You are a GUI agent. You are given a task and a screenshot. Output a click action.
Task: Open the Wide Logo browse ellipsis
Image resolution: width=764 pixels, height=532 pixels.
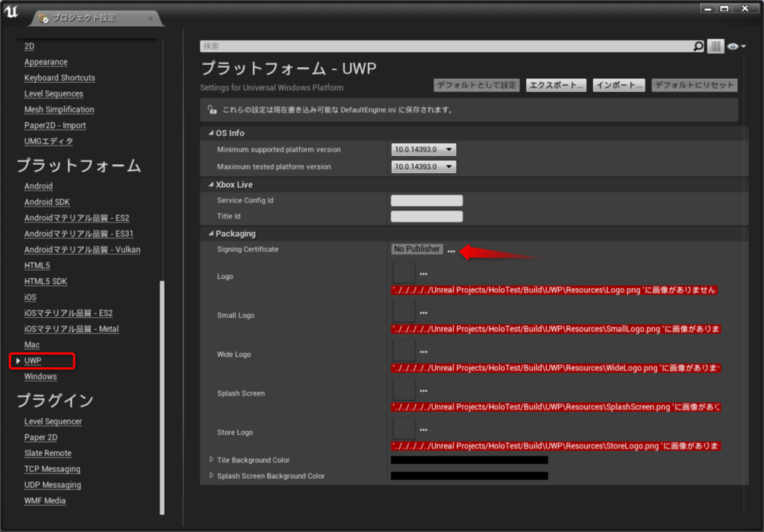click(424, 351)
